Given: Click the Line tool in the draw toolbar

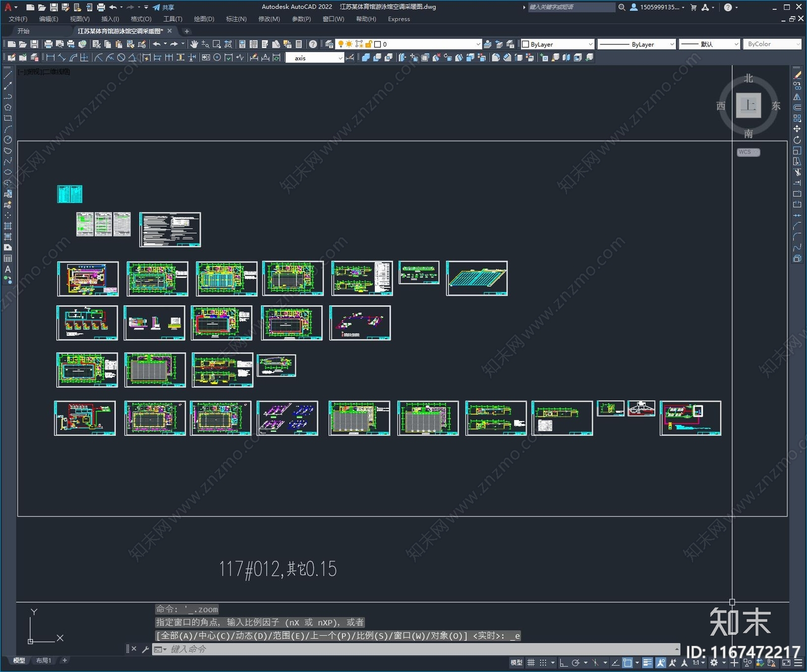Looking at the screenshot, I should (8, 75).
